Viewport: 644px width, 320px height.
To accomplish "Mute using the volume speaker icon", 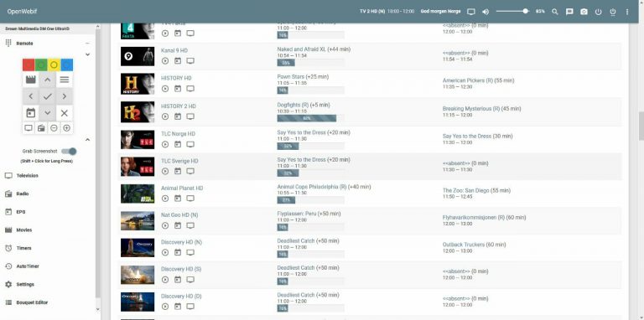I will point(486,12).
